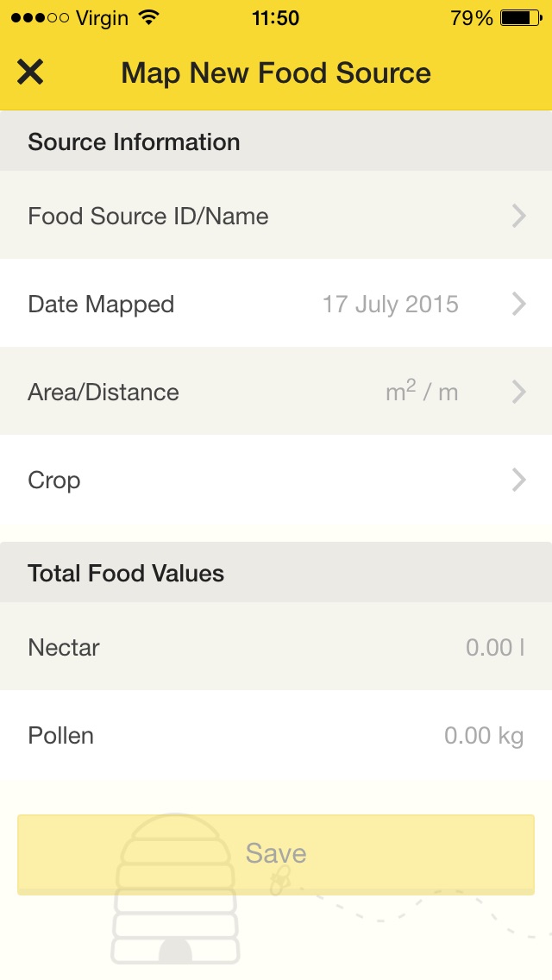Tap the Pollen 0.00 kg value
The height and width of the screenshot is (980, 552).
[484, 736]
